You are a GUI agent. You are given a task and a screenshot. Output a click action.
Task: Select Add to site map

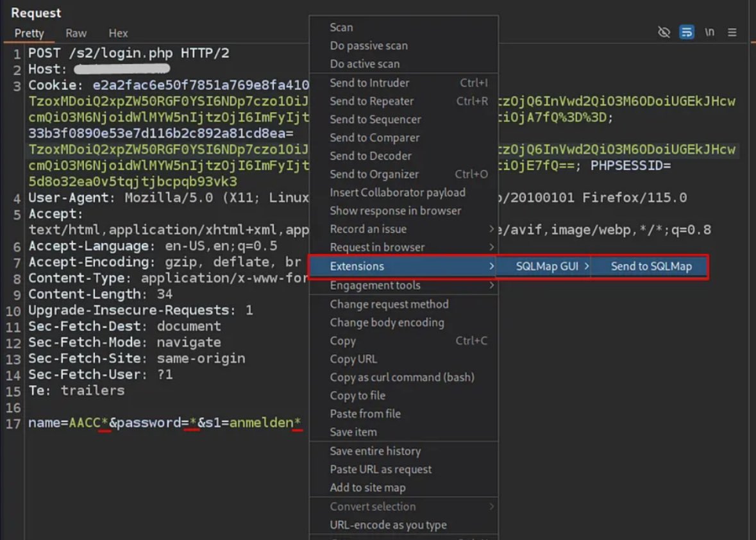(x=403, y=489)
